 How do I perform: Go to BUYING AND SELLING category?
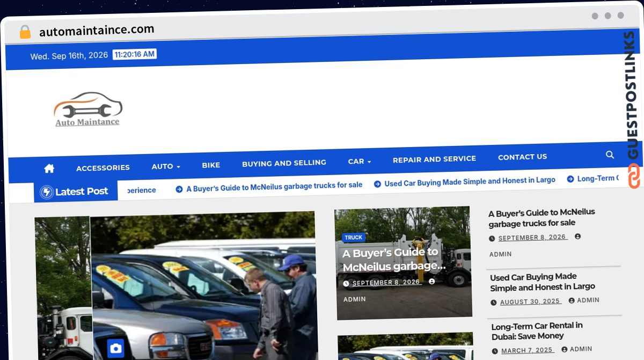pyautogui.click(x=284, y=163)
